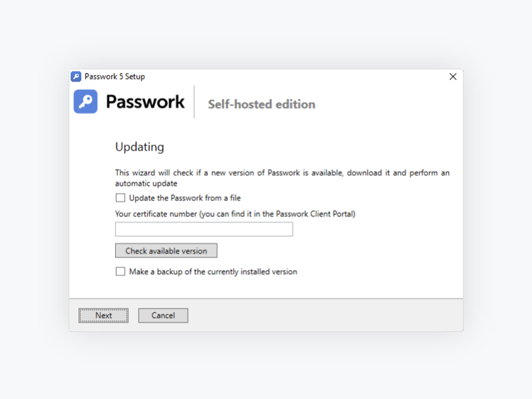This screenshot has height=399, width=532.
Task: Cancel the Passwork setup wizard
Action: 163,315
